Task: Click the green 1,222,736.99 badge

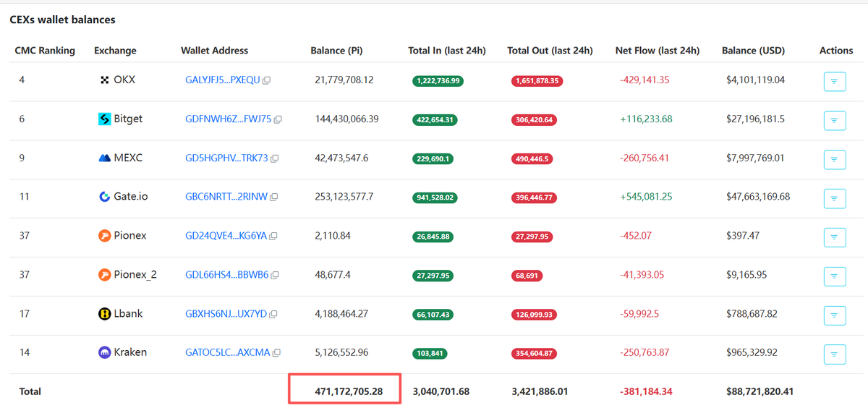Action: [x=438, y=81]
